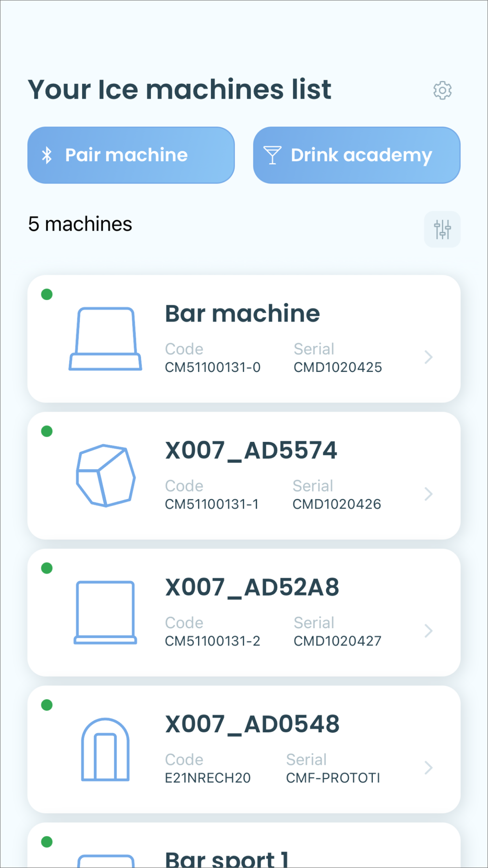
Task: Click the X007_AD5574 ice nugget icon
Action: [x=105, y=475]
